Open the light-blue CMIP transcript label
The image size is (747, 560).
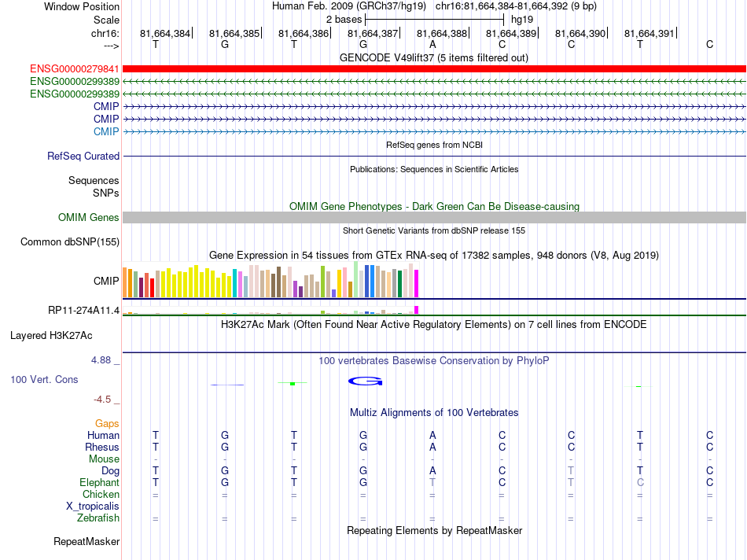point(106,131)
